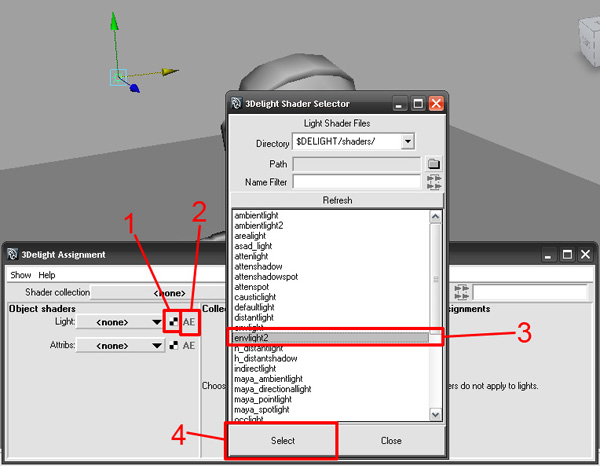
Task: Click the AE button for Light shader
Action: point(189,322)
